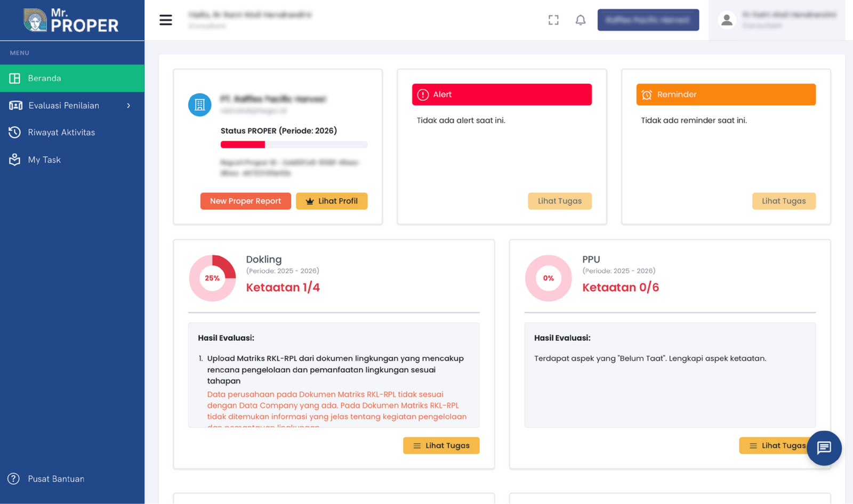Expand Evaluasi Penilaian submenu chevron
This screenshot has height=504, width=853.
pos(128,105)
